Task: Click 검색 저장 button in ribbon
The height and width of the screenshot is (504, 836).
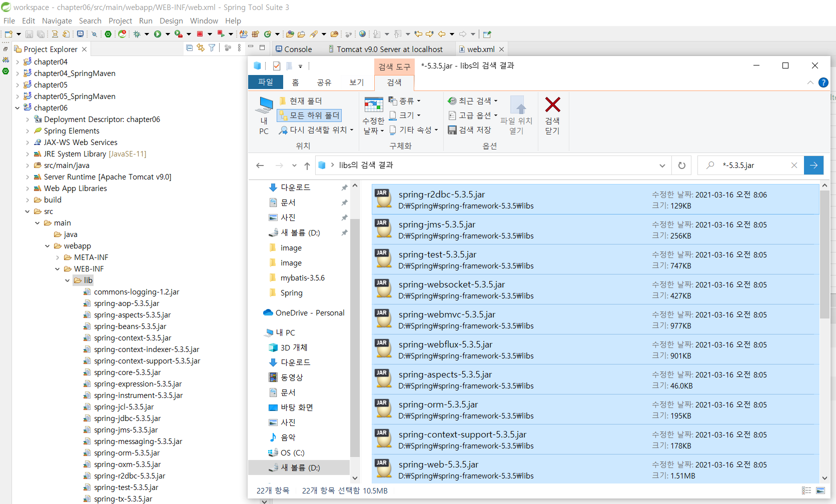Action: click(x=469, y=130)
